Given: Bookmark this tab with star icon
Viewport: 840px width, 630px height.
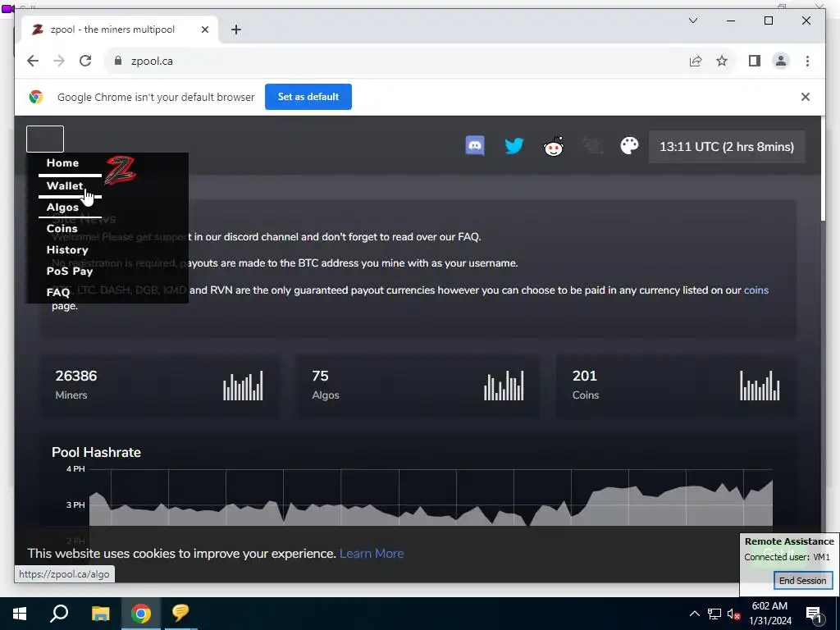Looking at the screenshot, I should point(722,61).
